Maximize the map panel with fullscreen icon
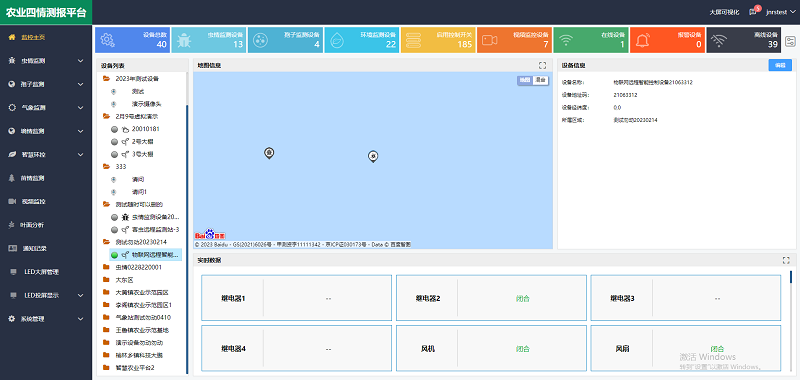This screenshot has height=380, width=800. (542, 65)
